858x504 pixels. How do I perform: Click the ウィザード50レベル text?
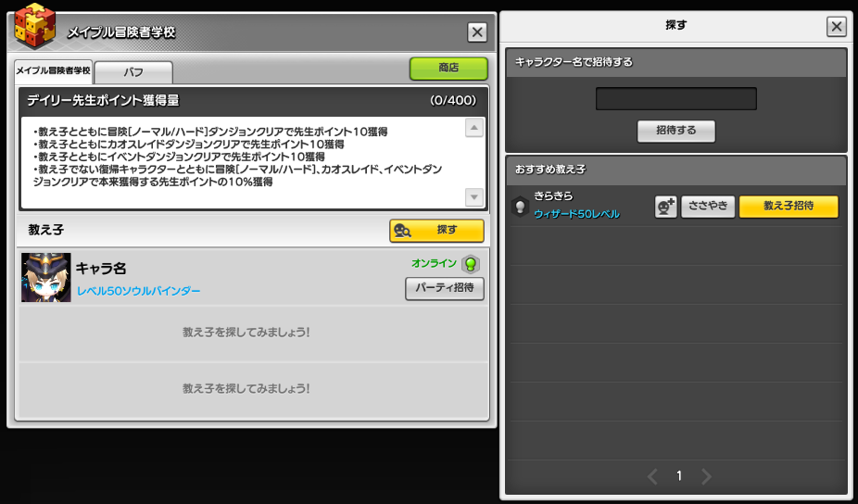coord(576,214)
